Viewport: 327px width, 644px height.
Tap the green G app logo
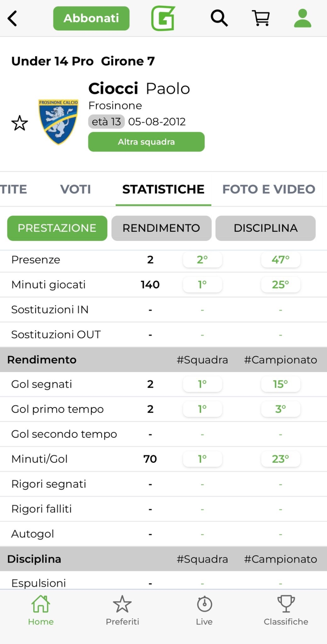163,18
